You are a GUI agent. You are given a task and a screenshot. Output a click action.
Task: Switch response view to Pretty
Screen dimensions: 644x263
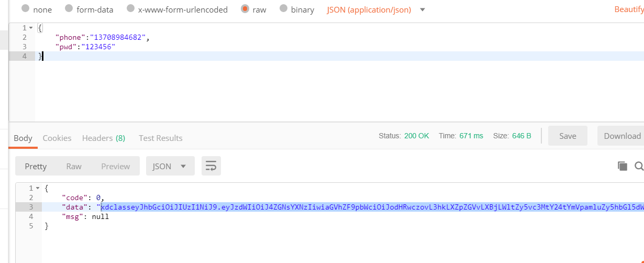point(36,166)
